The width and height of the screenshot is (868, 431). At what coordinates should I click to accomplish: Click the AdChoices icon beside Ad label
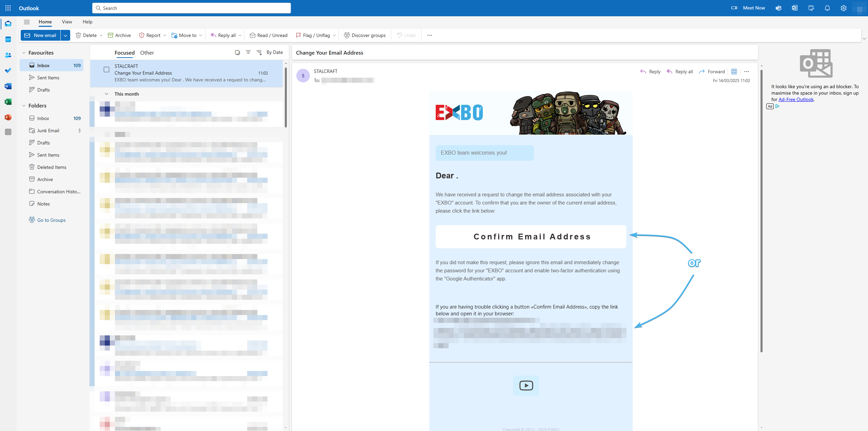point(777,106)
